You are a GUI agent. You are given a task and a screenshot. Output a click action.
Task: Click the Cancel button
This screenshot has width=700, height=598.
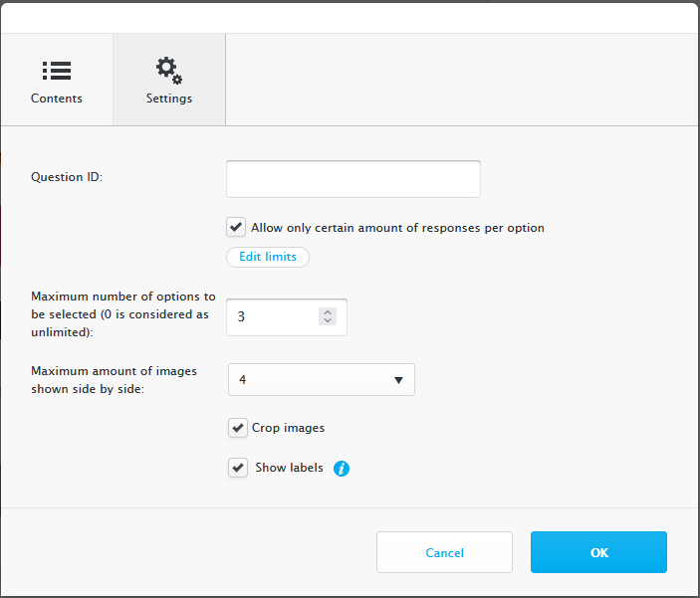tap(445, 552)
